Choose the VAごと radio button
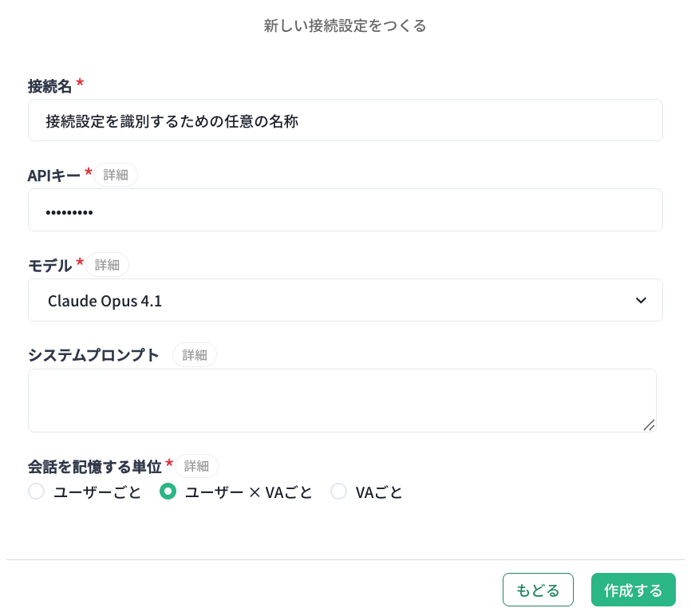Viewport: 691px width, 616px height. (339, 492)
